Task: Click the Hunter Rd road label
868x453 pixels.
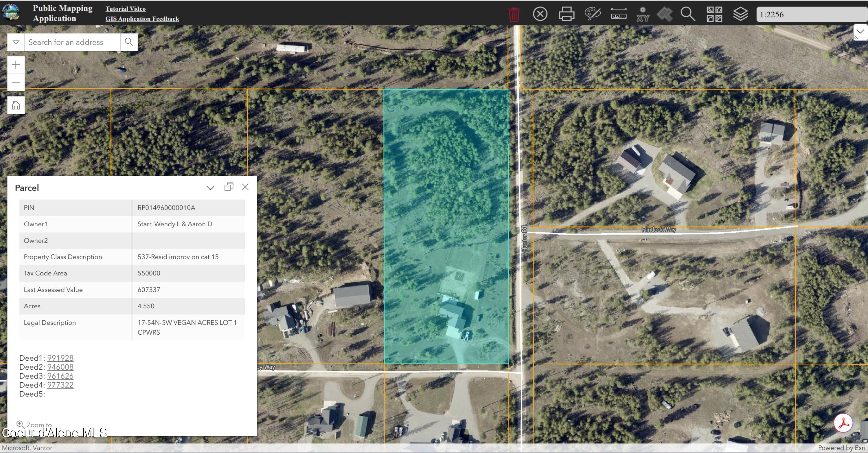Action: pos(524,238)
